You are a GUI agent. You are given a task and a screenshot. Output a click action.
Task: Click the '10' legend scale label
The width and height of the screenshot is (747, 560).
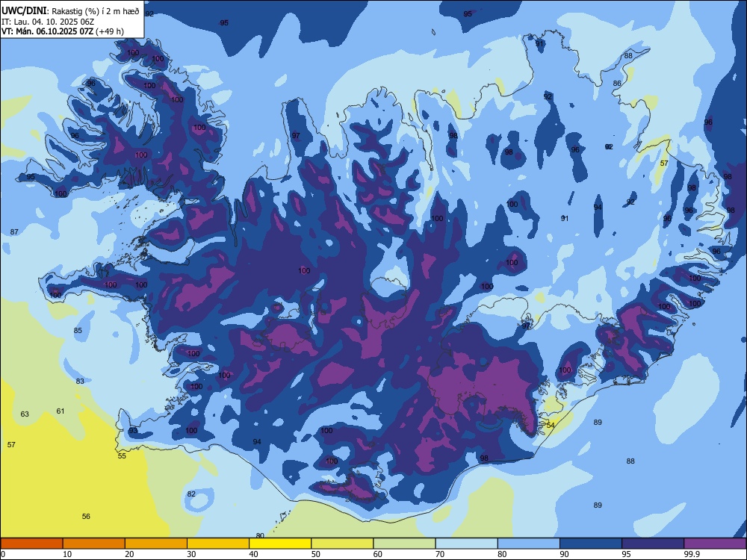(67, 554)
